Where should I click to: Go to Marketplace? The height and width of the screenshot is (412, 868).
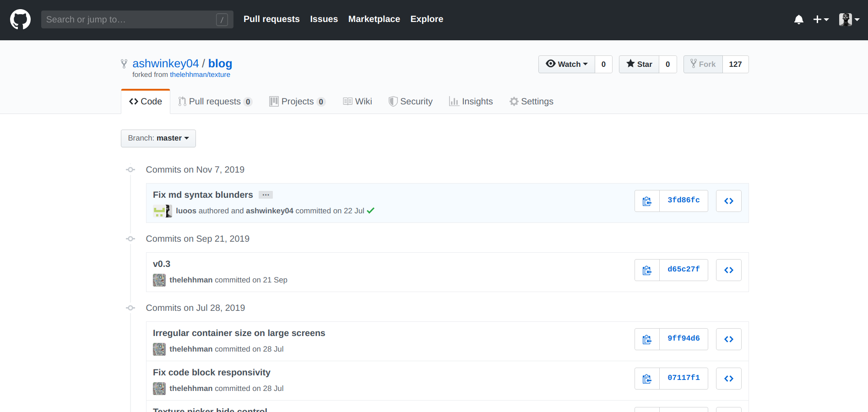[374, 19]
